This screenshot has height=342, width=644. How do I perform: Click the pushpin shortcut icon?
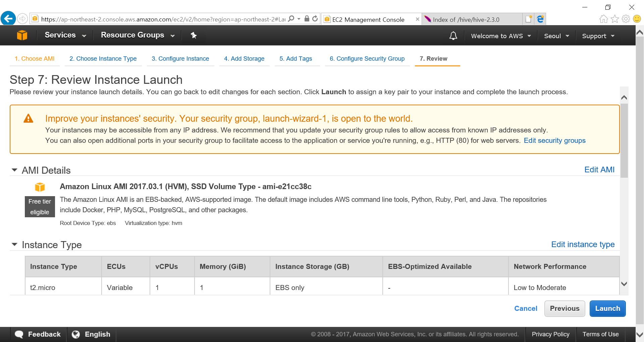tap(194, 35)
